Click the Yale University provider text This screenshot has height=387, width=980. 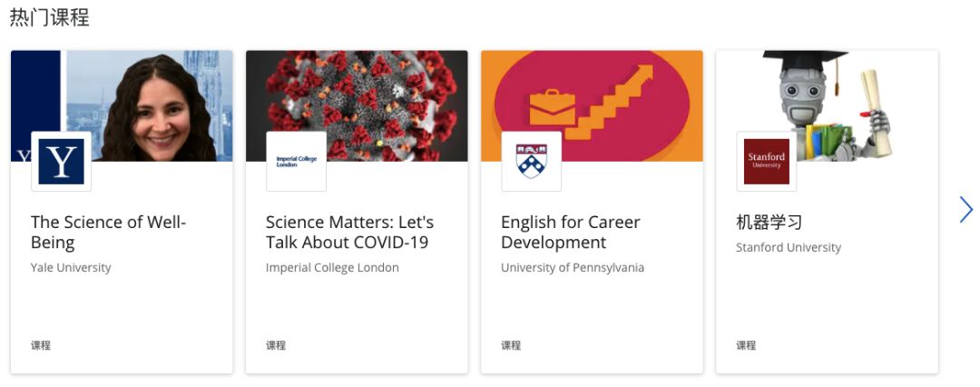pos(71,268)
